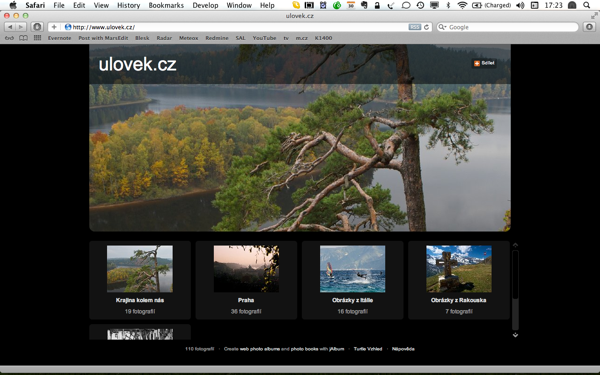Open the Develop menu
This screenshot has height=375, width=600.
point(205,5)
